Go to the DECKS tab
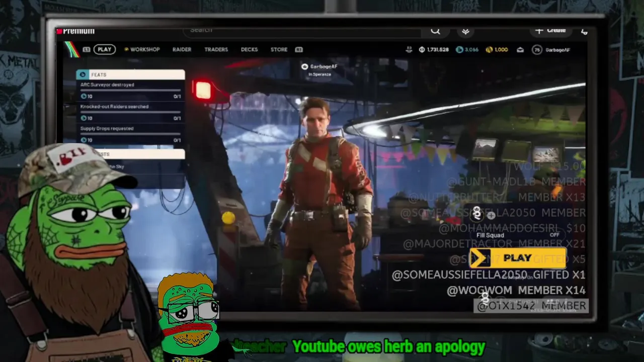The width and height of the screenshot is (644, 362). point(249,49)
